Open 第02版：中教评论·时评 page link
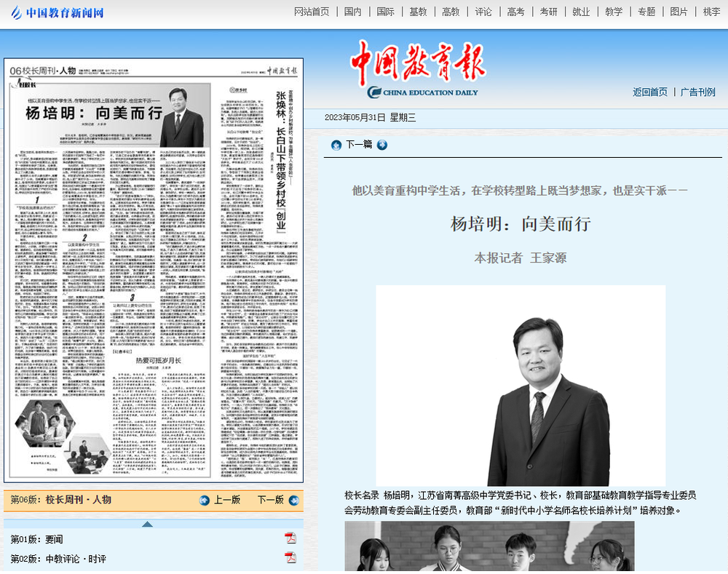This screenshot has height=574, width=728. click(58, 559)
